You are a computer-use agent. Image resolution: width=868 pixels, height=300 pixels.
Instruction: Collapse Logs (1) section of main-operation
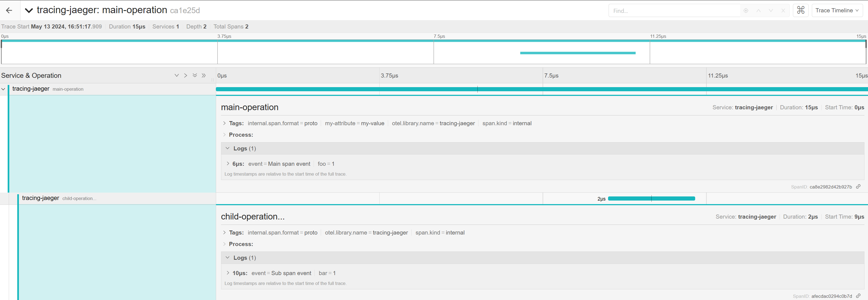point(543,148)
